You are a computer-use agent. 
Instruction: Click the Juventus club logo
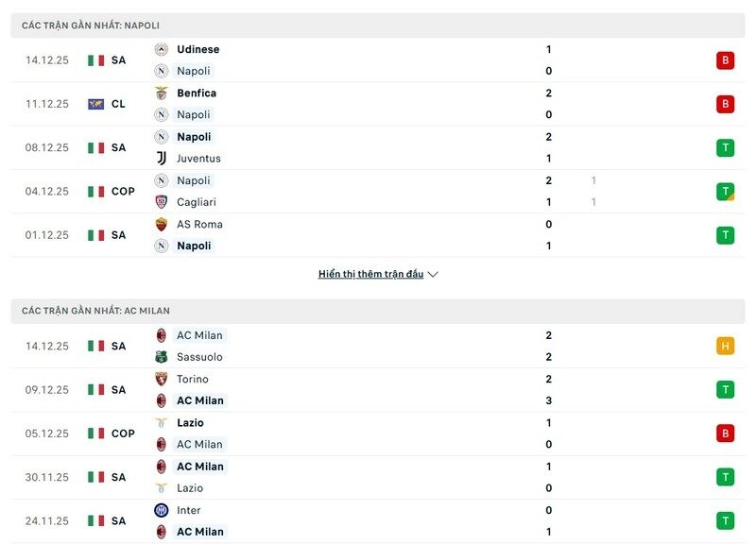point(159,158)
